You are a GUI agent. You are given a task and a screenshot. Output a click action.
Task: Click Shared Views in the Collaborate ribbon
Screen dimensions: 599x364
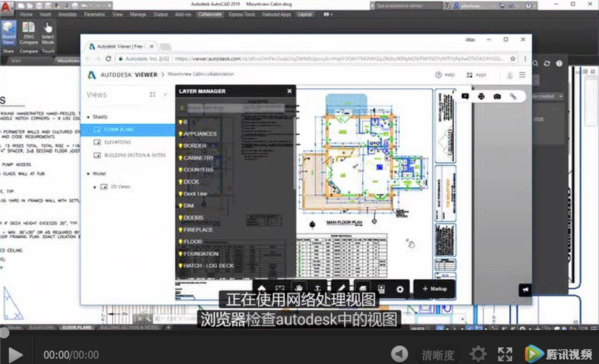(x=8, y=33)
